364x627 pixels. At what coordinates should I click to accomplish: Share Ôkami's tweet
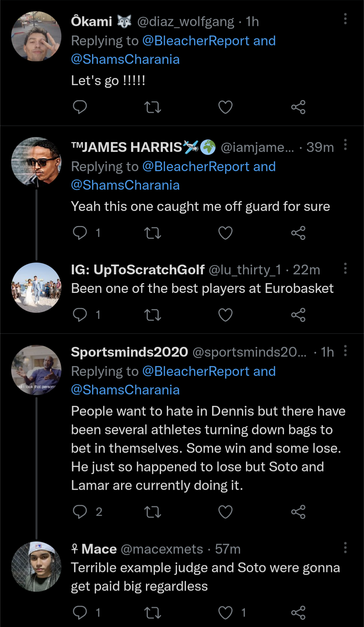298,107
